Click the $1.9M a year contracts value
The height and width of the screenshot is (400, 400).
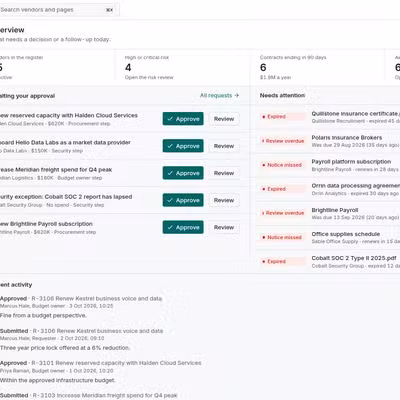coord(275,77)
